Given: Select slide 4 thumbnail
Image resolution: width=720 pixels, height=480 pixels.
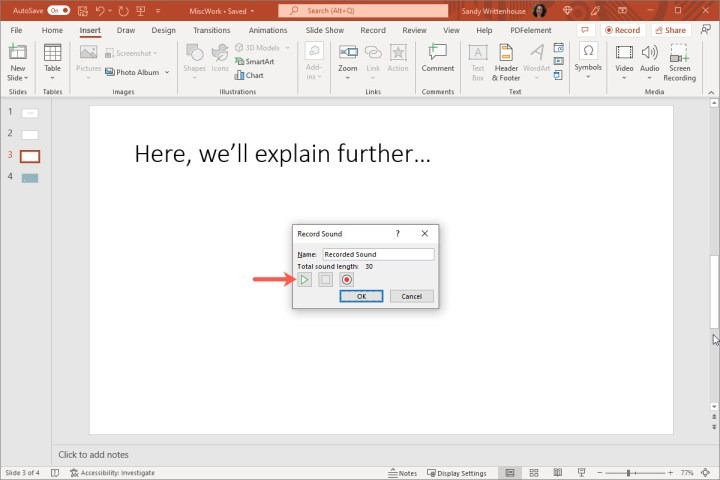Looking at the screenshot, I should pos(30,178).
